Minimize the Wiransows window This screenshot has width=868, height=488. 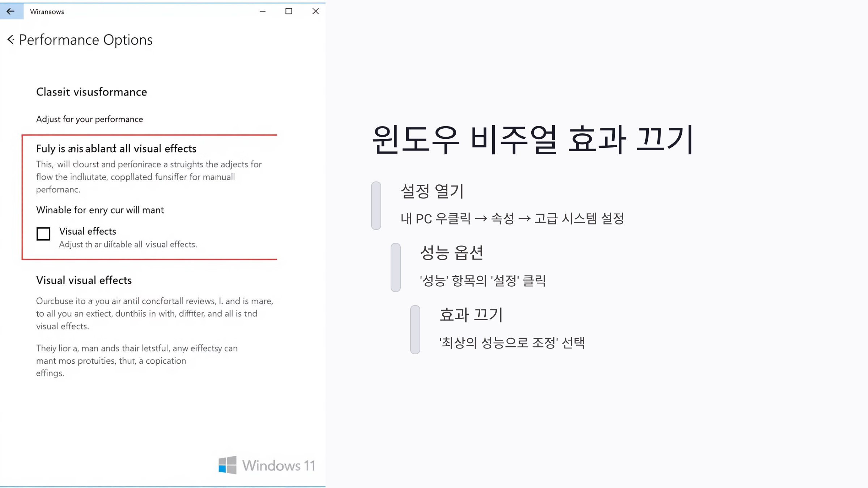[x=263, y=11]
